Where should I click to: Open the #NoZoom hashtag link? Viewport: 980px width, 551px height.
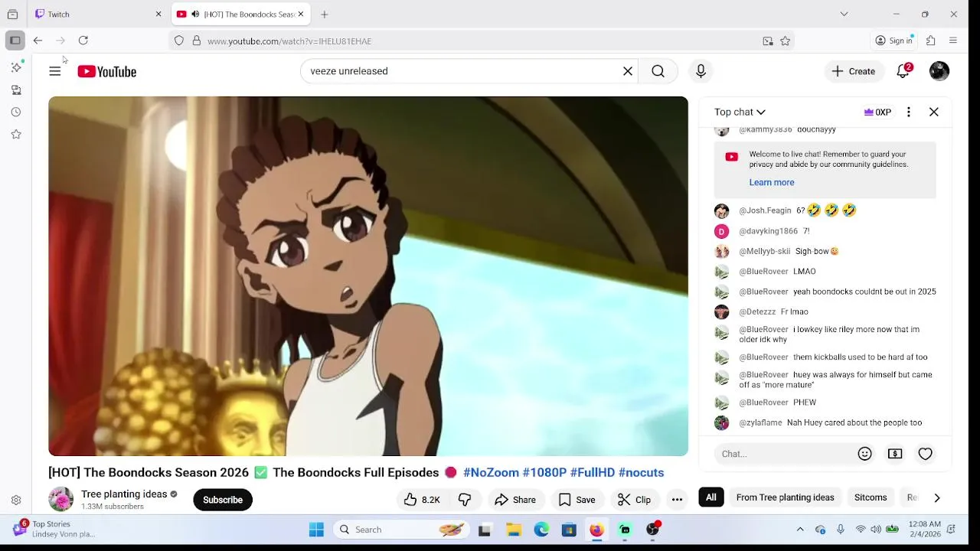tap(491, 473)
